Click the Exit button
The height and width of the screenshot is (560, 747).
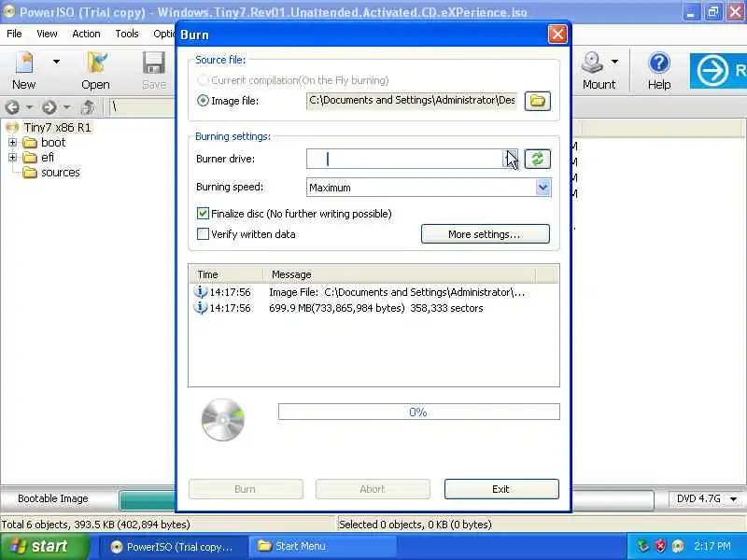[x=501, y=489]
